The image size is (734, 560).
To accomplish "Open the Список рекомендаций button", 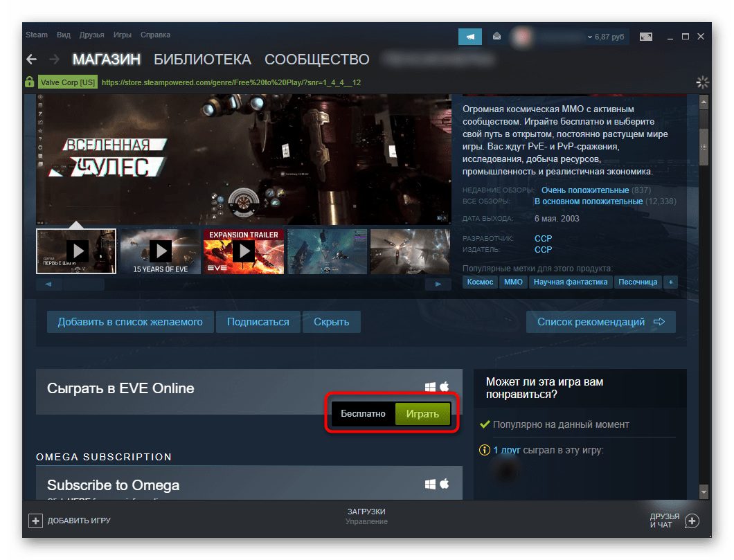I will [600, 322].
